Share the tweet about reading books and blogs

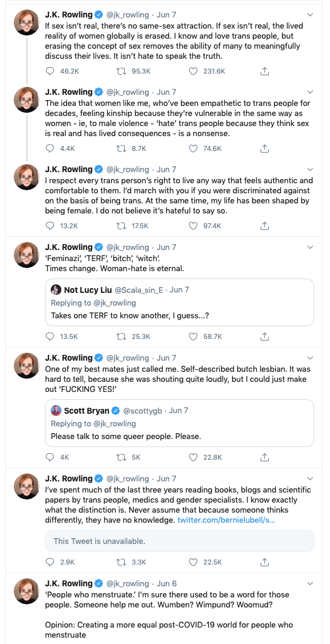coord(265,562)
